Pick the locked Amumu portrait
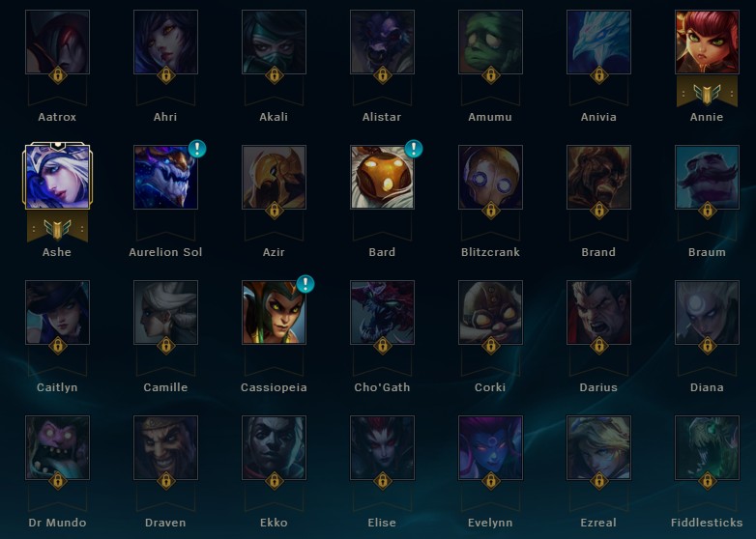 pyautogui.click(x=490, y=42)
